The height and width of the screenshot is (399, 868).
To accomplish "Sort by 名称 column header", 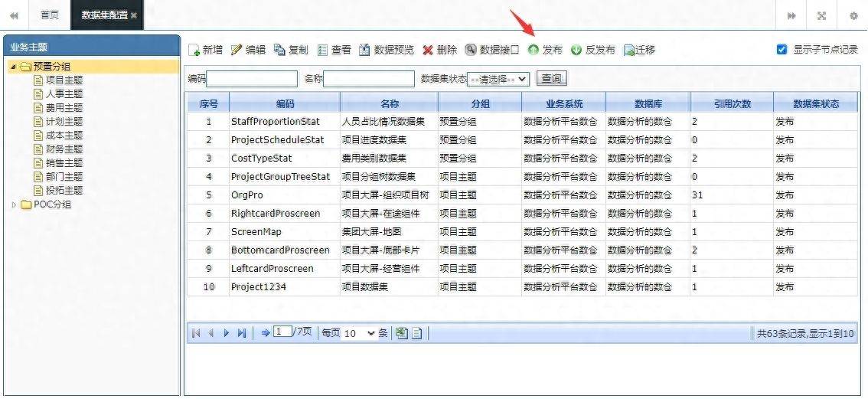I will click(390, 103).
